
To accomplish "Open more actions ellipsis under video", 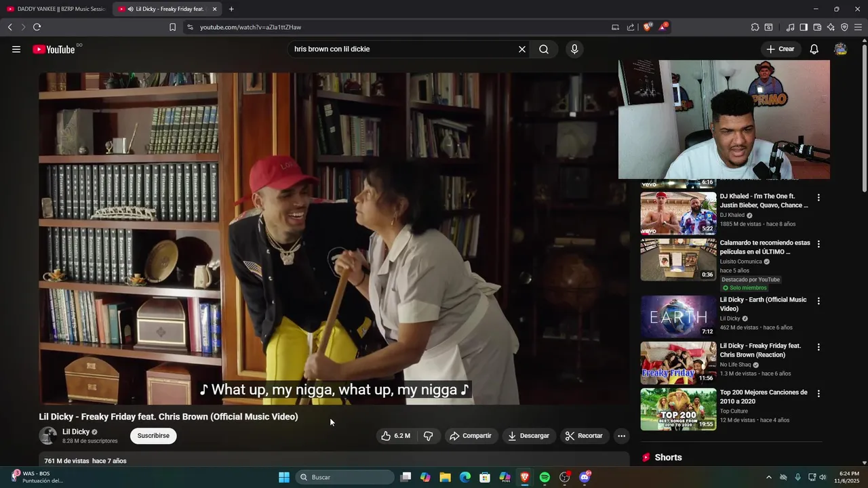I will coord(621,436).
